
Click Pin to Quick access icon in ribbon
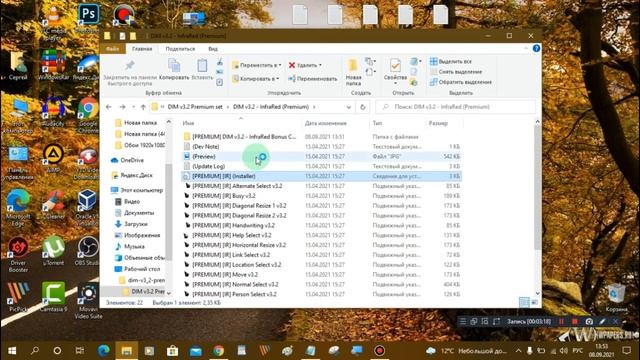tap(130, 65)
